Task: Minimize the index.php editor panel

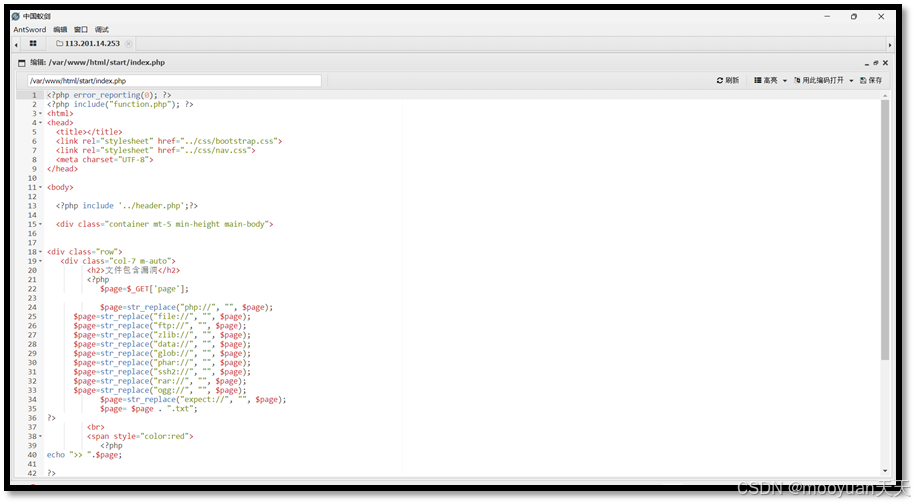Action: pyautogui.click(x=867, y=63)
